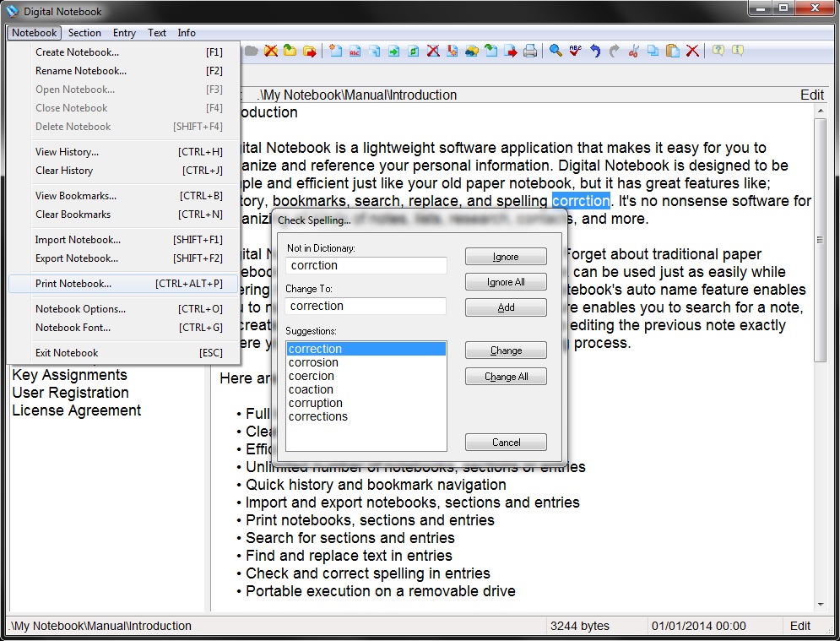
Task: Open the Notebook menu
Action: pos(35,33)
